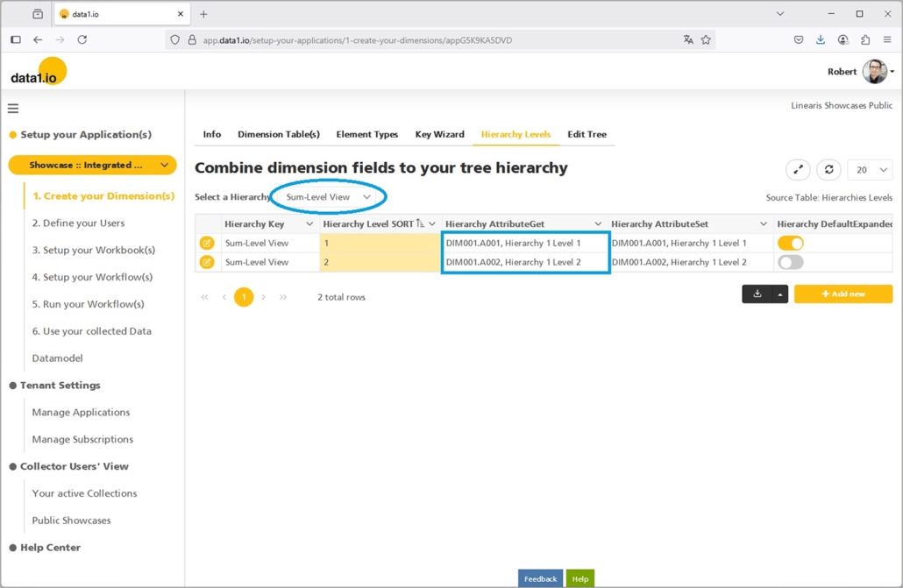Bookmark this page with star icon
This screenshot has height=588, width=903.
coord(706,39)
